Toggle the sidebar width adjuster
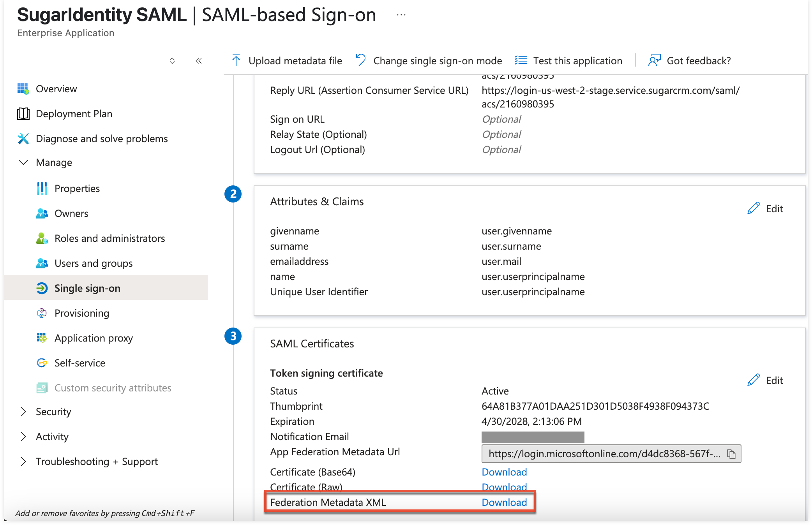 tap(172, 61)
